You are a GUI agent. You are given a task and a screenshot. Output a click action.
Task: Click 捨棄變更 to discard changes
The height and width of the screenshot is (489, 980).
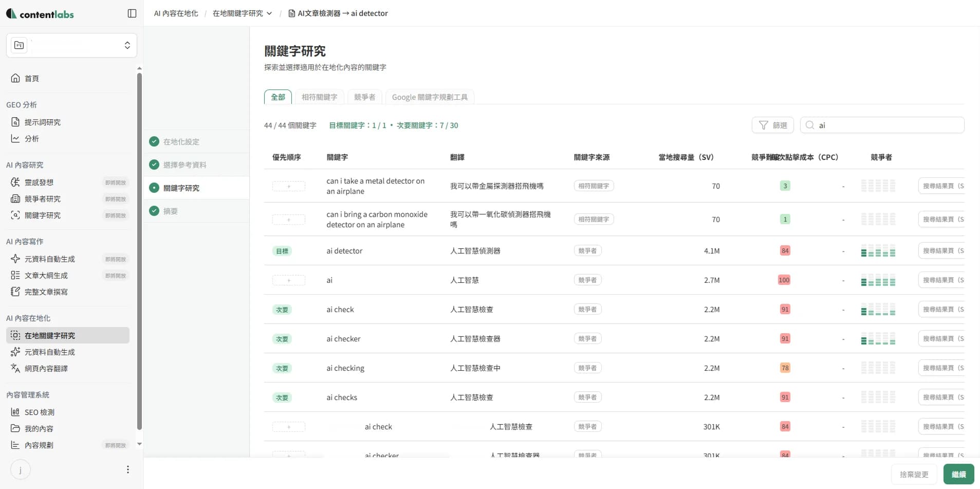click(x=914, y=474)
